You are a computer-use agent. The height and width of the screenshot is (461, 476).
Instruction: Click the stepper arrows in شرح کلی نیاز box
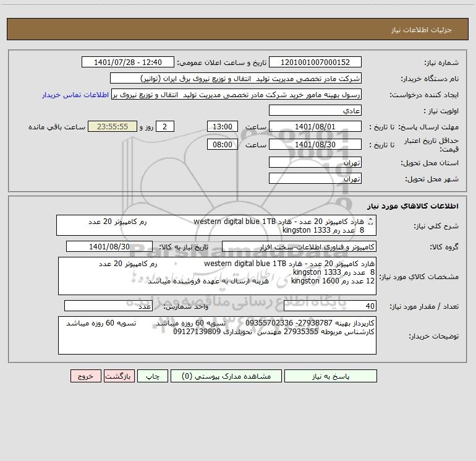tap(370, 222)
